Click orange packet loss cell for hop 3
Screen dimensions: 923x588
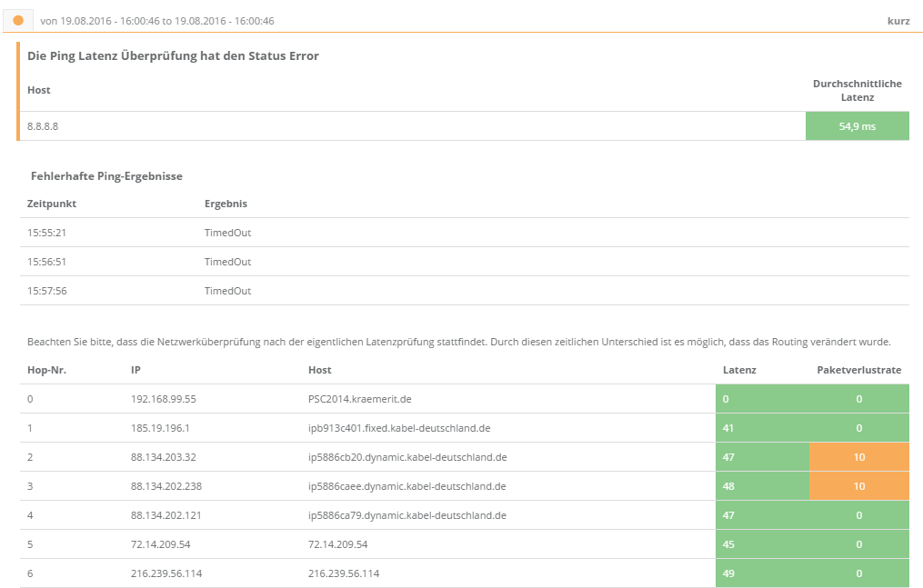858,486
